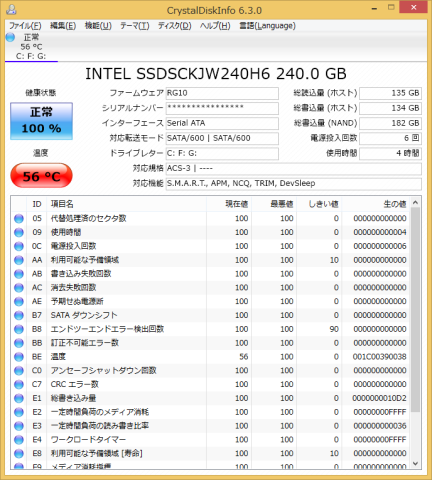
Task: Click the status orb for attribute AC
Action: pos(19,288)
